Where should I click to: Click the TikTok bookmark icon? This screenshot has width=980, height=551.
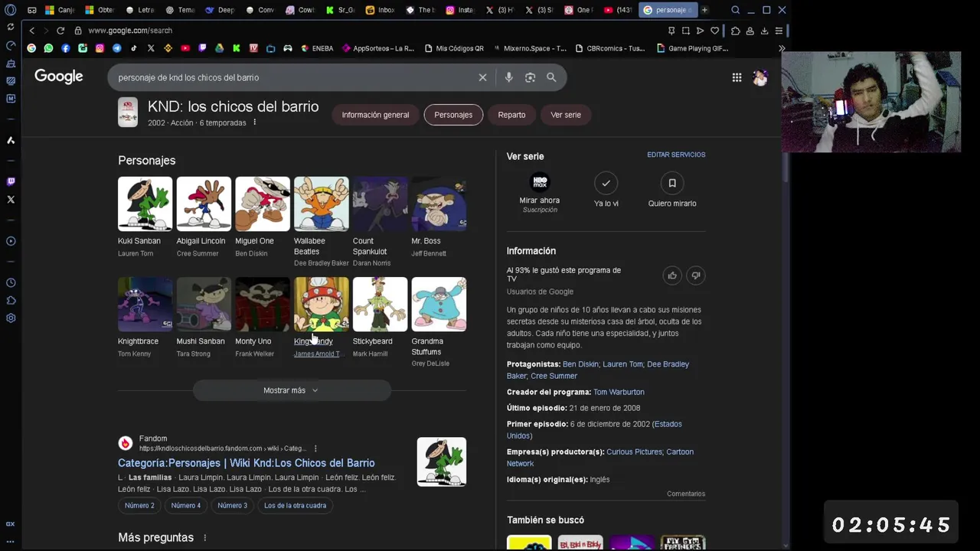[x=134, y=48]
